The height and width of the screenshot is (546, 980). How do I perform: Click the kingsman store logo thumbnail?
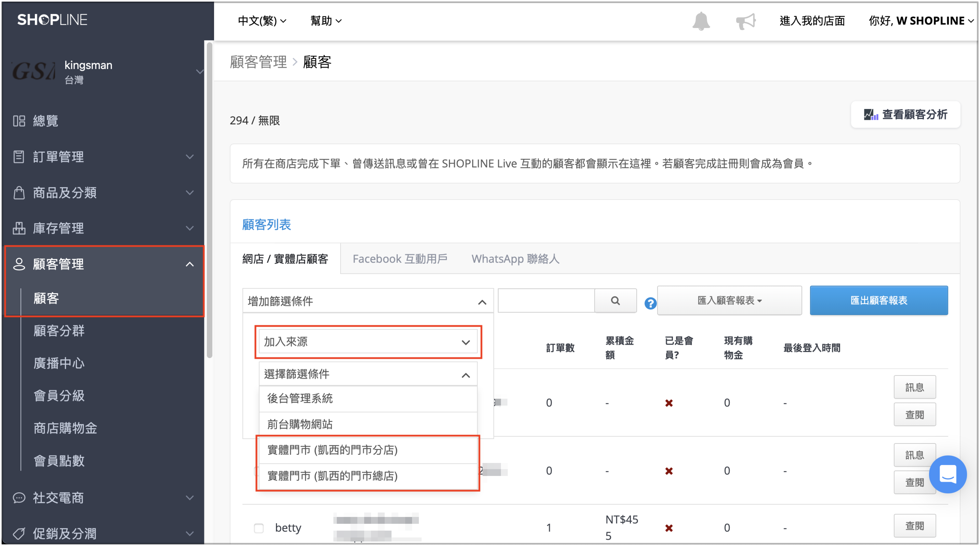34,71
